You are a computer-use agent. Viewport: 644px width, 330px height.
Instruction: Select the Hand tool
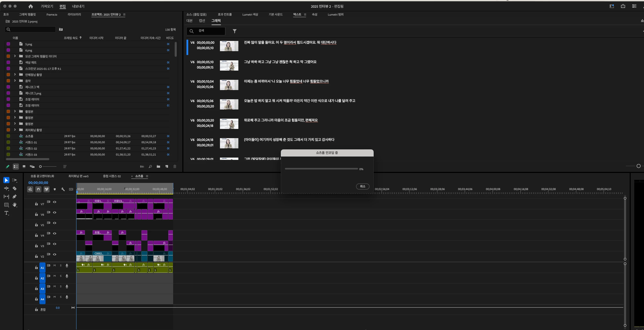coord(15,205)
